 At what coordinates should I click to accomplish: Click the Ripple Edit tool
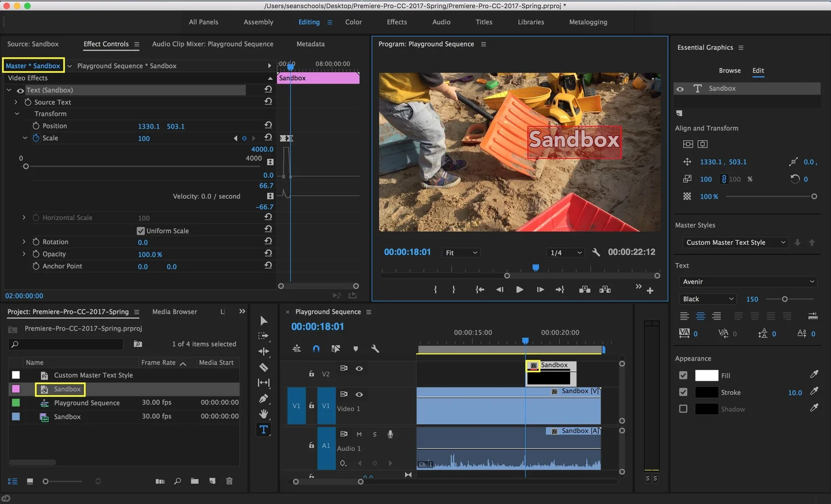[264, 351]
